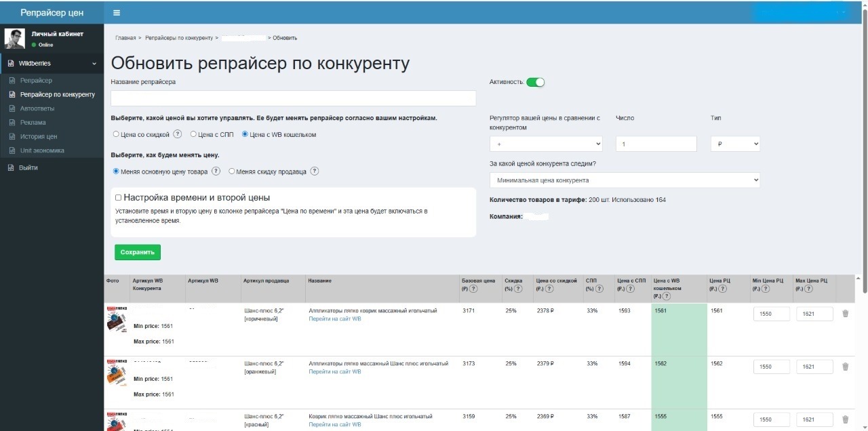Focus Min Цена РЦ field in оранжевый row
Screen dimensions: 868x431
[772, 367]
